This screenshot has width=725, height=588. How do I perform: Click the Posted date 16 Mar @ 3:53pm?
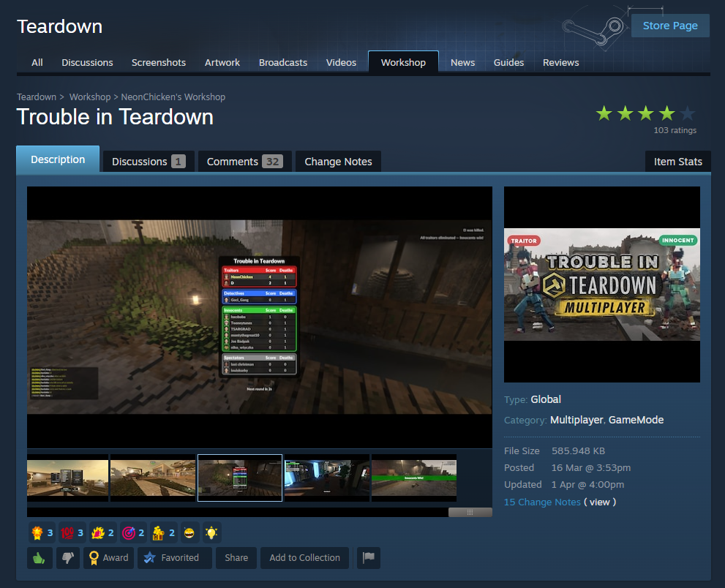(x=591, y=468)
